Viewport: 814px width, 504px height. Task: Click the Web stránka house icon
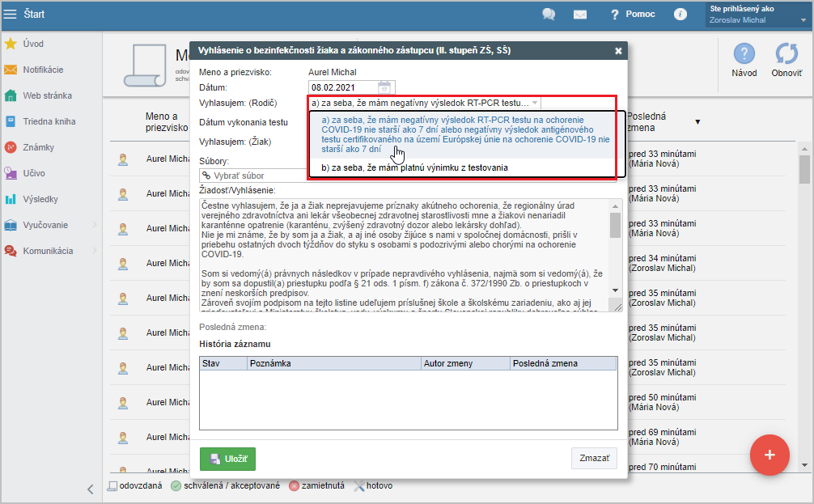pyautogui.click(x=11, y=95)
